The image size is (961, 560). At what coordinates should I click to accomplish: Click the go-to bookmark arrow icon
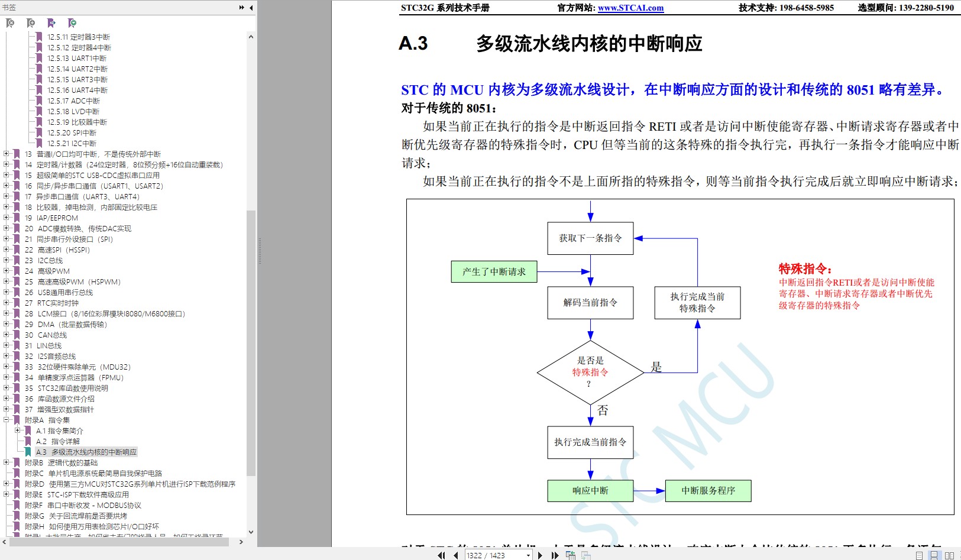click(x=51, y=23)
